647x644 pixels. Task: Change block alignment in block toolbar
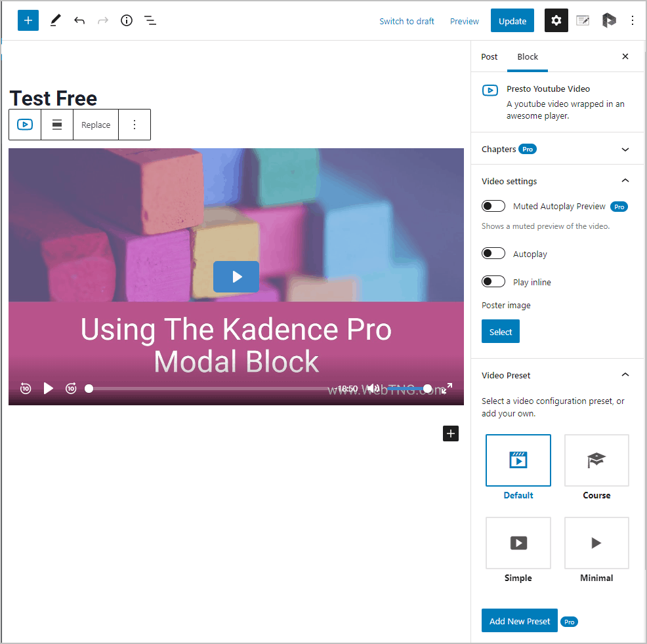57,125
